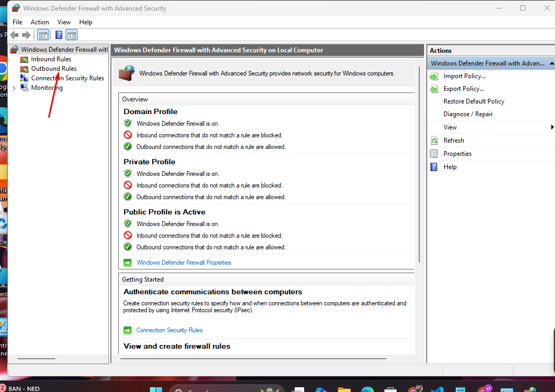Viewport: 555px width, 392px height.
Task: Click the green Refresh icon in Actions
Action: (434, 141)
